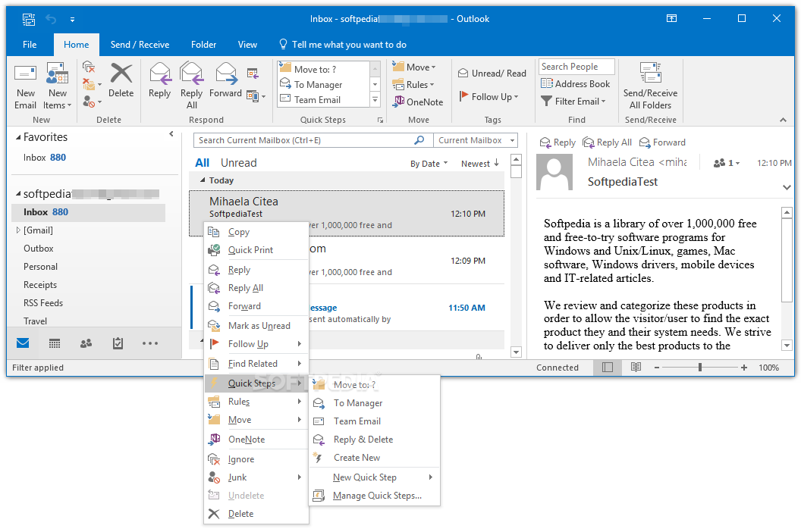Expand the message header chevron in reading pane
This screenshot has width=801, height=532.
click(787, 187)
